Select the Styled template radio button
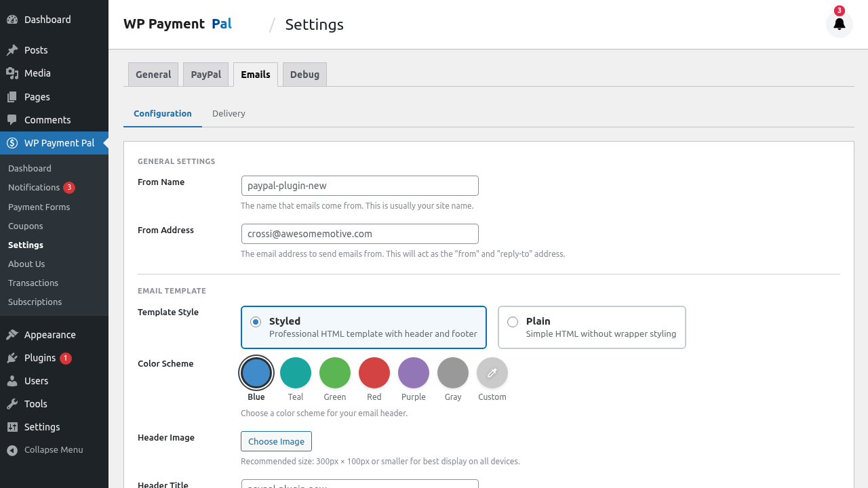This screenshot has height=488, width=868. point(256,322)
